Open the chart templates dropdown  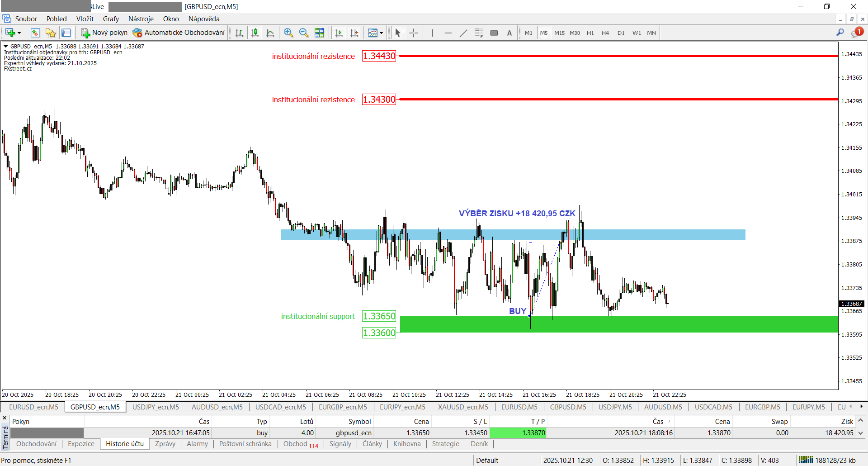[x=375, y=33]
